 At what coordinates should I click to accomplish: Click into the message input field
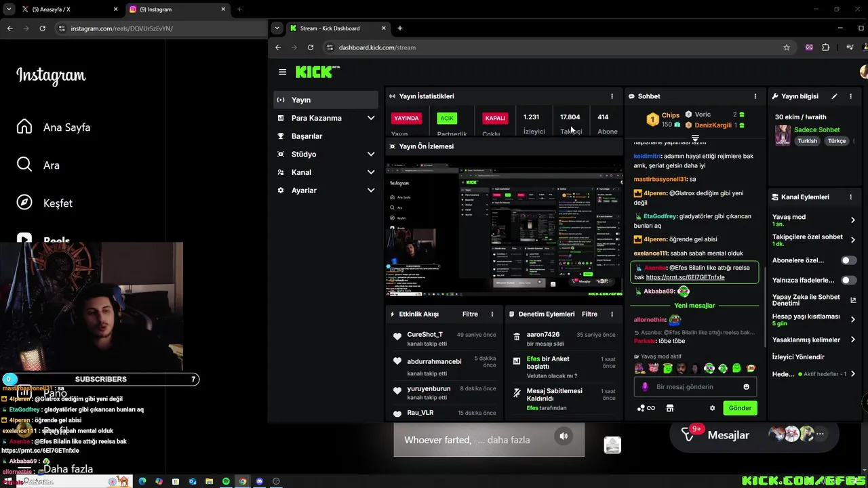point(695,387)
